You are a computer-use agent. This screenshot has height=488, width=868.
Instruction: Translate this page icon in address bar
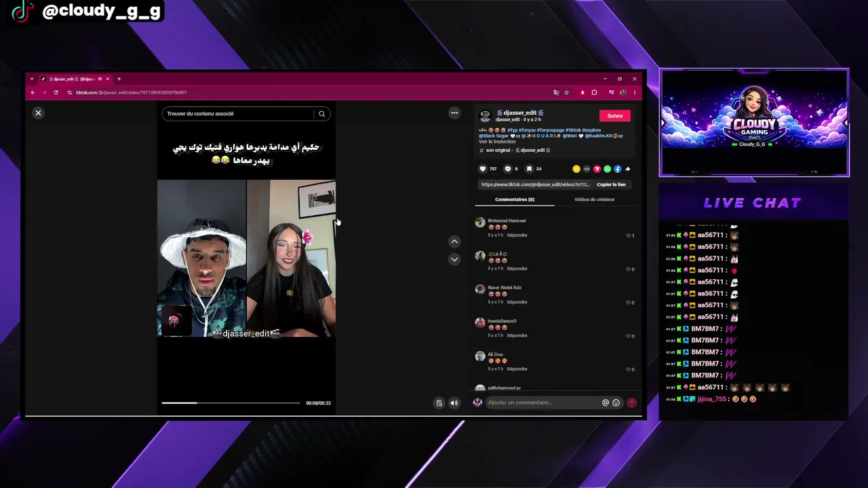tap(556, 92)
